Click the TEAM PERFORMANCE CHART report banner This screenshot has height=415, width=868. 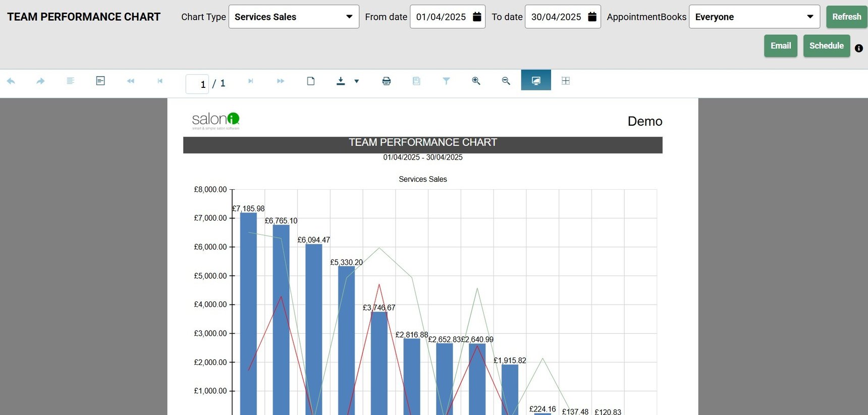click(x=423, y=144)
